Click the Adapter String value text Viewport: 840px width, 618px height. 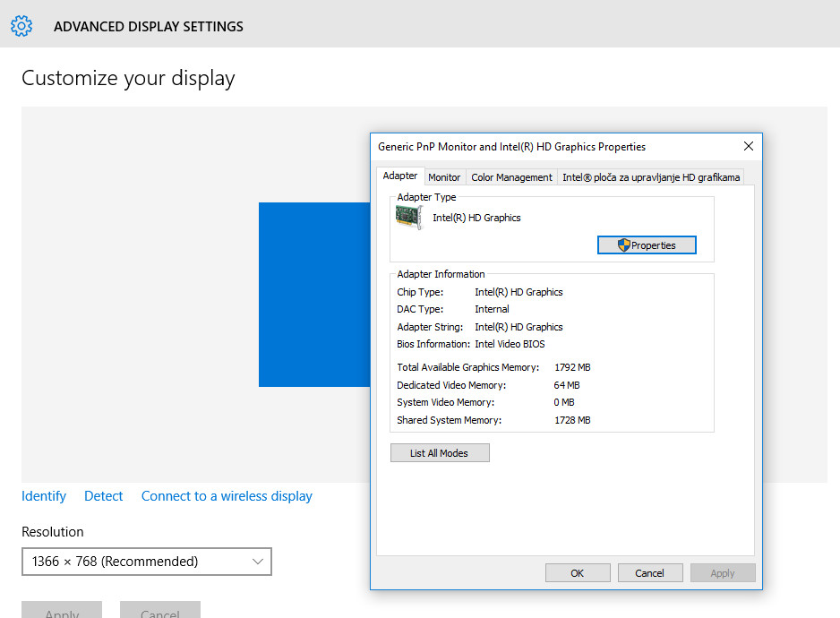(x=519, y=327)
